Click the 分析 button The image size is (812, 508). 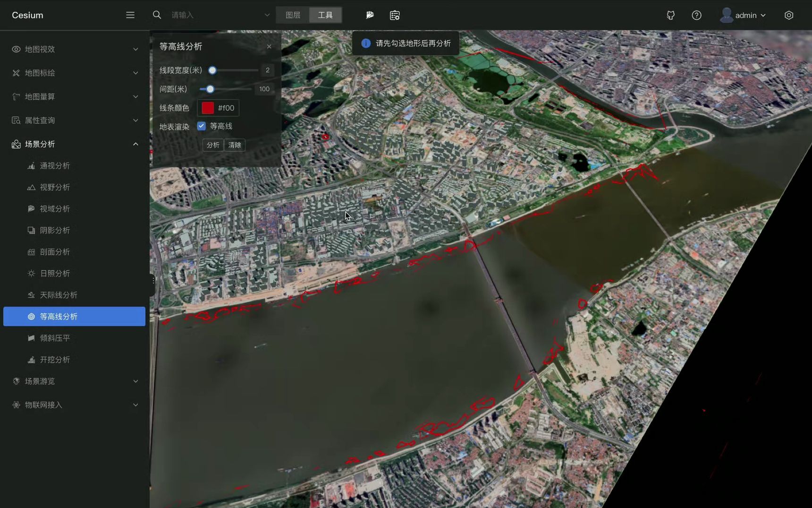click(213, 145)
